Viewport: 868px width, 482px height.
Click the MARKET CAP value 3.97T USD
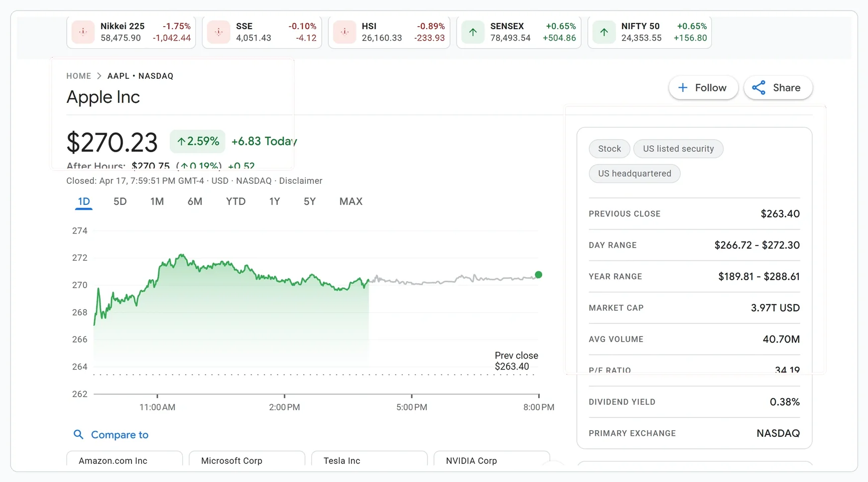(x=775, y=308)
